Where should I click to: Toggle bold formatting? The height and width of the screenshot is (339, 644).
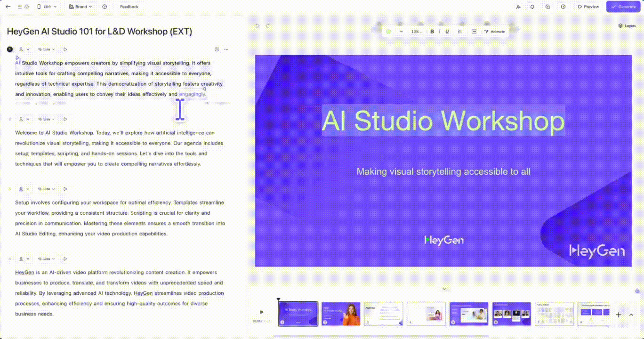(x=432, y=32)
